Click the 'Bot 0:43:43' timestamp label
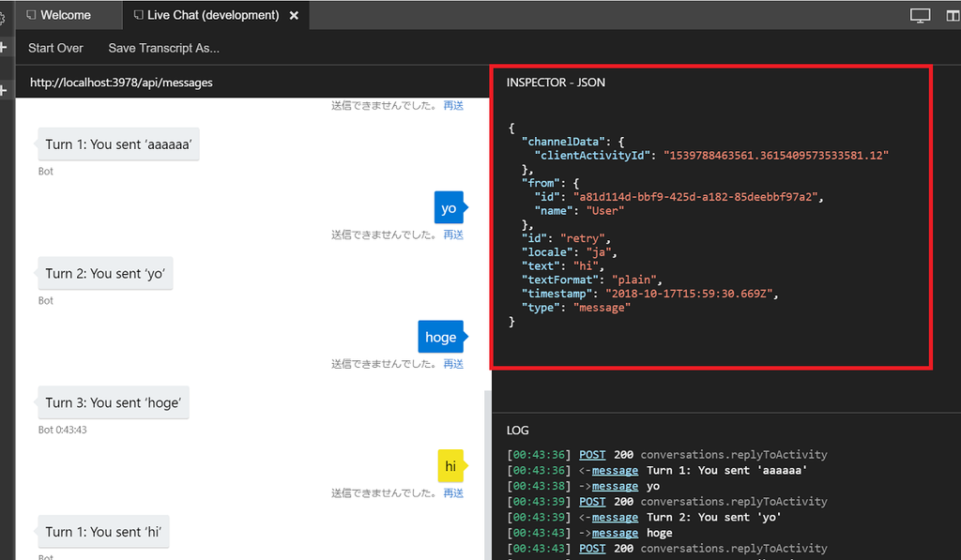Screen dimensions: 961x560 (x=63, y=431)
